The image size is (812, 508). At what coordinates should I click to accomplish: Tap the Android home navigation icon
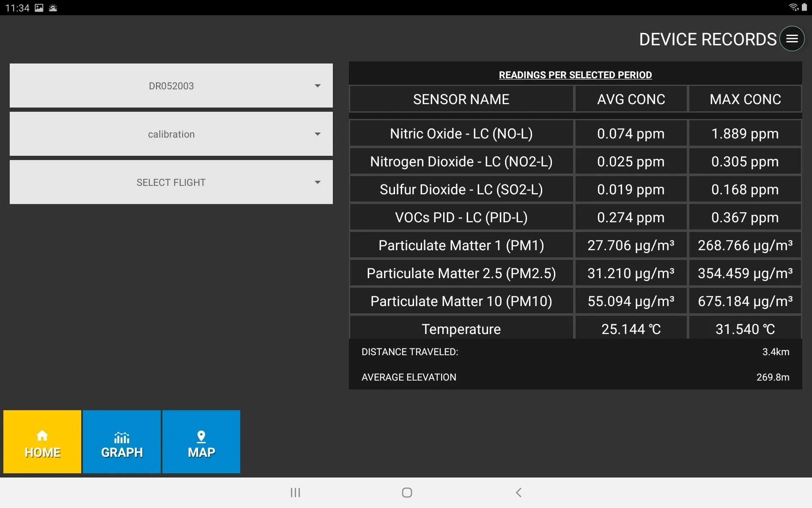click(407, 492)
